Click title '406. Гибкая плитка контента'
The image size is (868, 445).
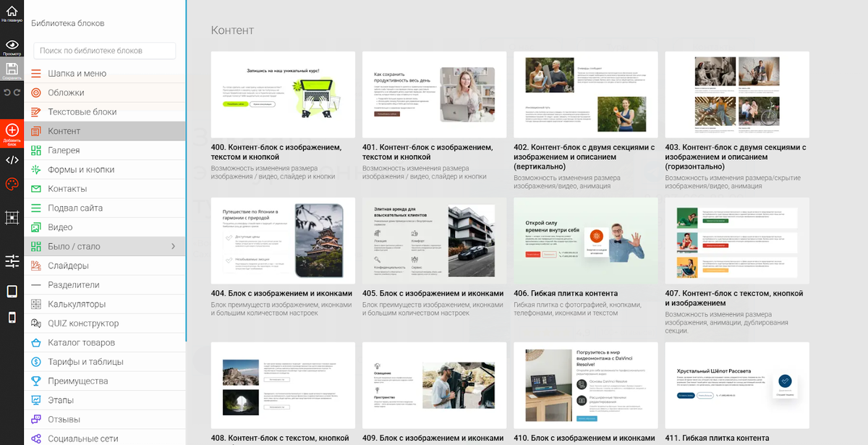pos(566,294)
